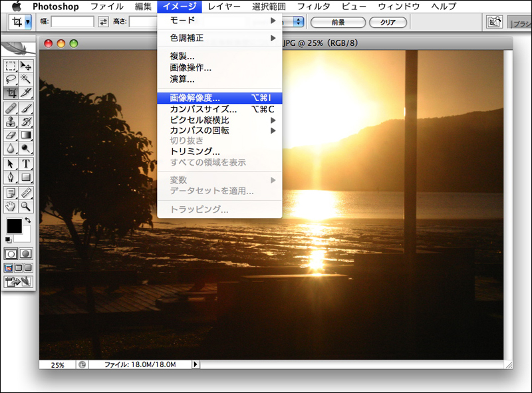Select the Clone Stamp tool

[x=11, y=122]
